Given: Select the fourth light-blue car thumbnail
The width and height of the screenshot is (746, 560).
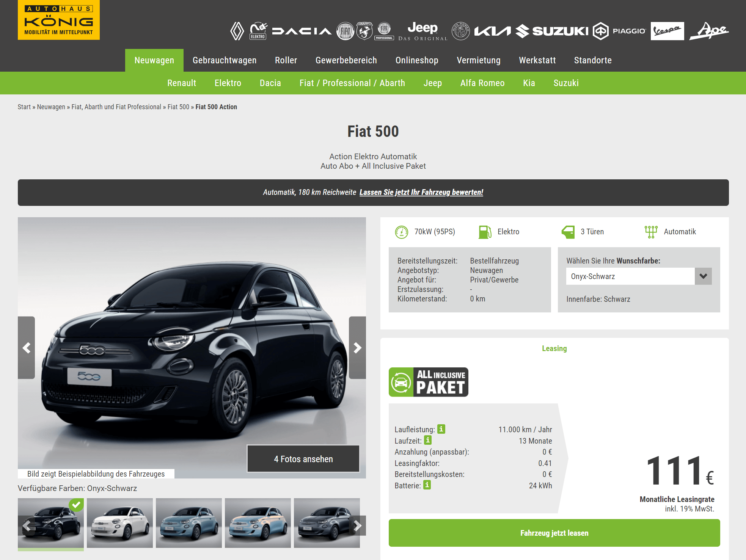Looking at the screenshot, I should coord(258,523).
